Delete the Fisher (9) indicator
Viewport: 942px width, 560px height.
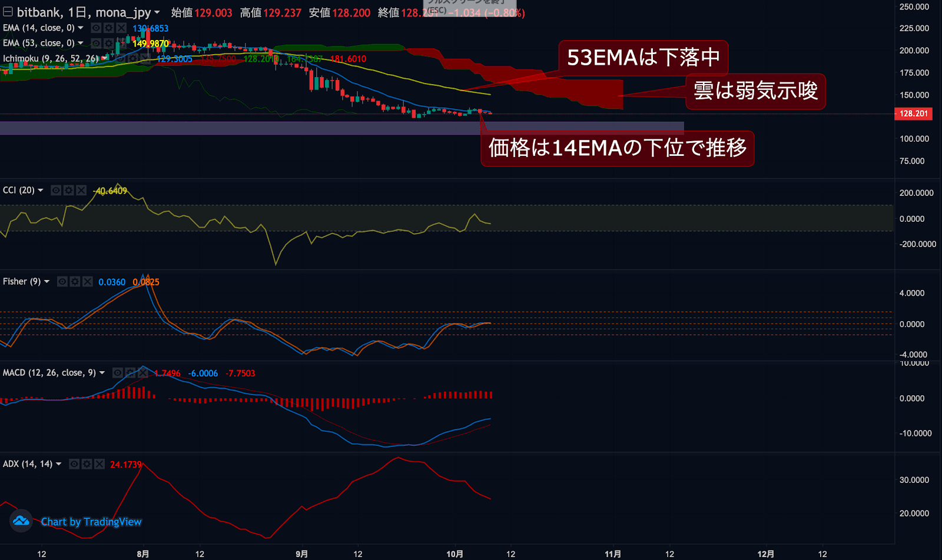pyautogui.click(x=88, y=282)
